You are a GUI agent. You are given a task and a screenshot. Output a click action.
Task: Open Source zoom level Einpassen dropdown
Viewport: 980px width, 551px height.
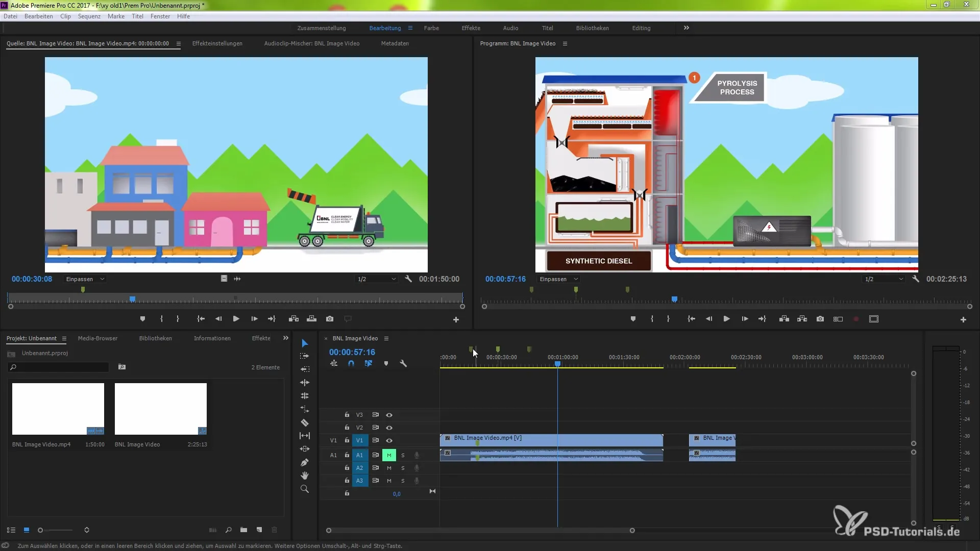click(x=85, y=279)
